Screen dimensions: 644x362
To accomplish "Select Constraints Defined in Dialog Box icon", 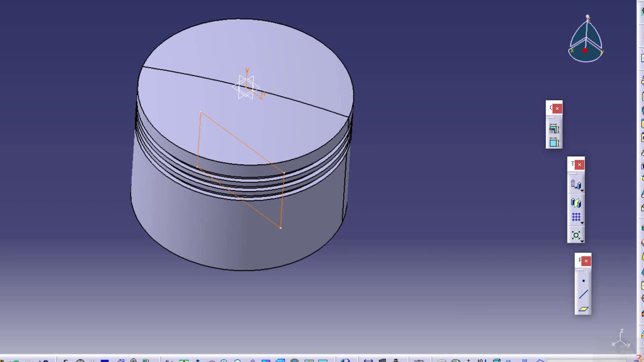I will pyautogui.click(x=554, y=129).
